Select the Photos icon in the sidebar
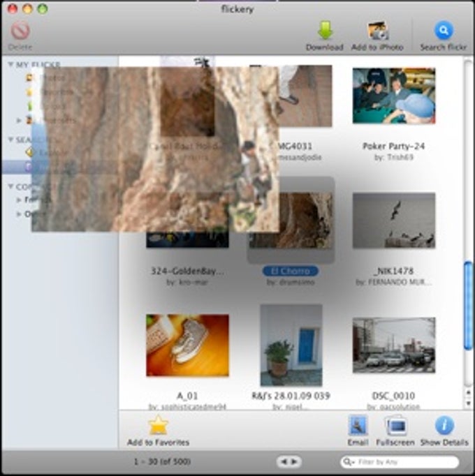This screenshot has height=476, width=475. click(x=29, y=77)
